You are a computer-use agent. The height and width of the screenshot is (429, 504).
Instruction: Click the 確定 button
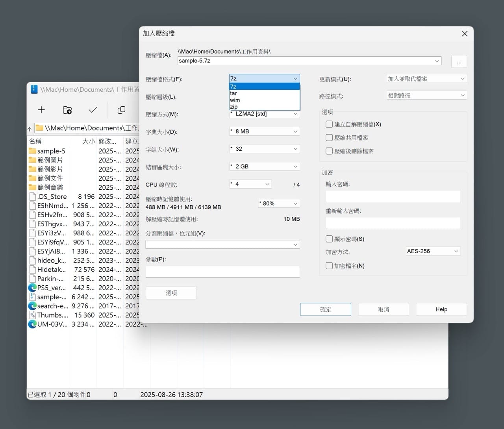[x=326, y=309]
